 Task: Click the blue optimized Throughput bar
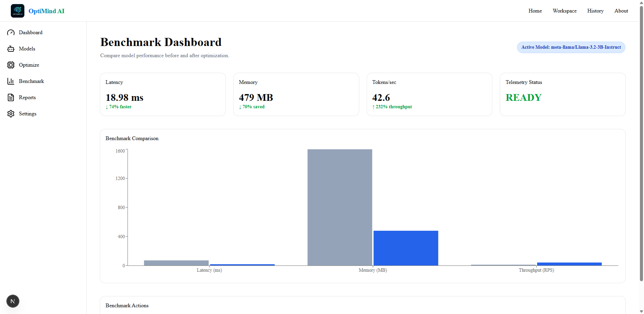pyautogui.click(x=569, y=264)
